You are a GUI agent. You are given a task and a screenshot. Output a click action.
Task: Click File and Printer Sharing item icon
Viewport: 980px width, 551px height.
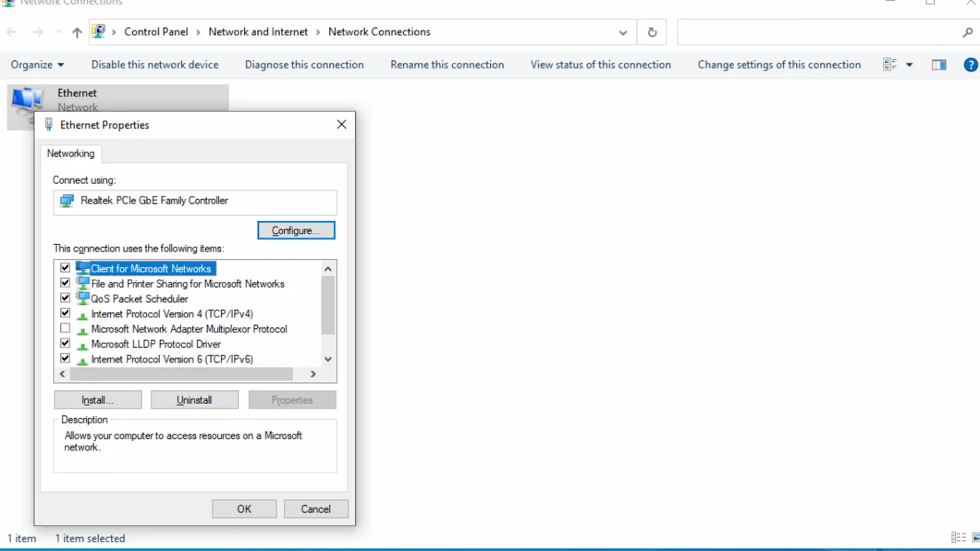click(83, 283)
